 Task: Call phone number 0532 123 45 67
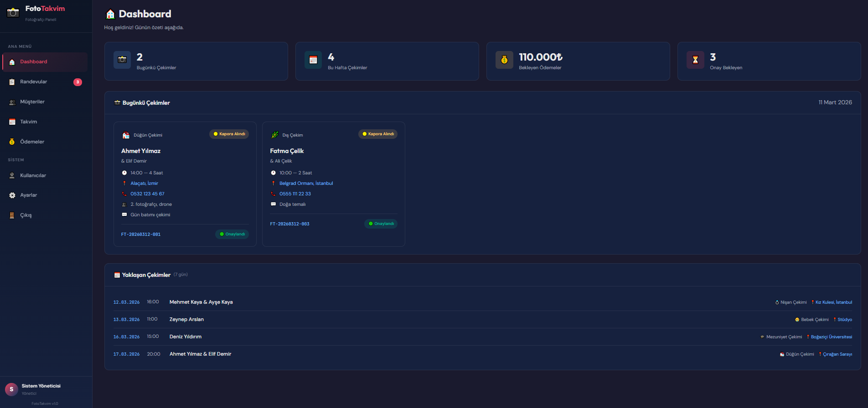point(147,194)
